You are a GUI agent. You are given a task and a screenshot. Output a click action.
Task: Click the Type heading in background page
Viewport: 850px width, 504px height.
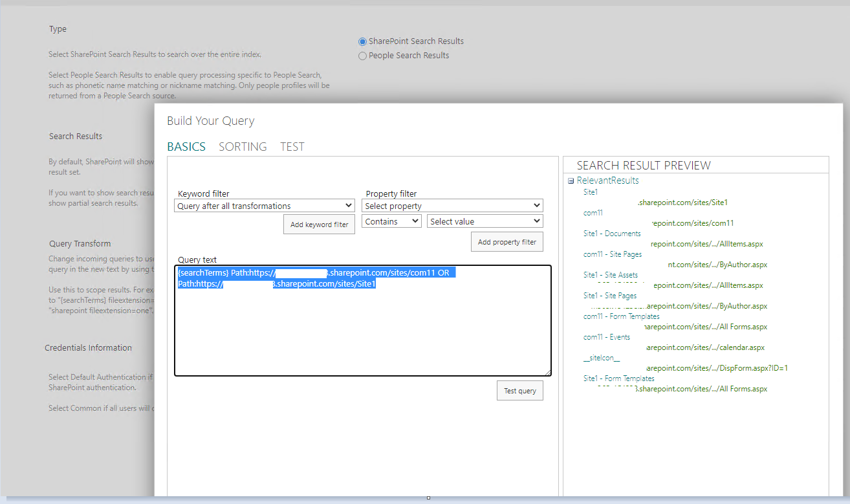[x=58, y=29]
